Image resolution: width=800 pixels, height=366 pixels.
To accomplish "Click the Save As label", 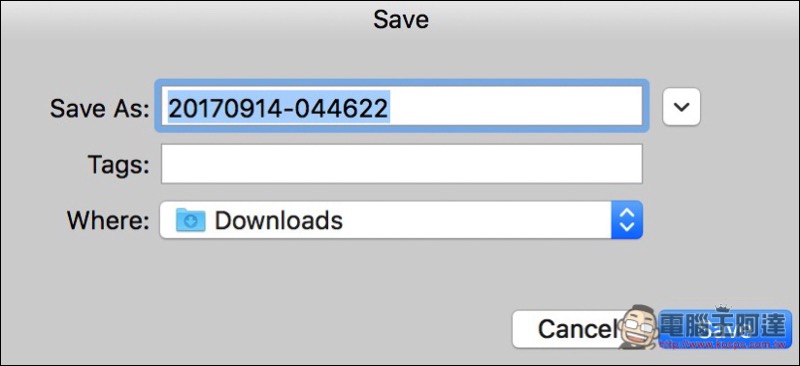I will tap(99, 108).
